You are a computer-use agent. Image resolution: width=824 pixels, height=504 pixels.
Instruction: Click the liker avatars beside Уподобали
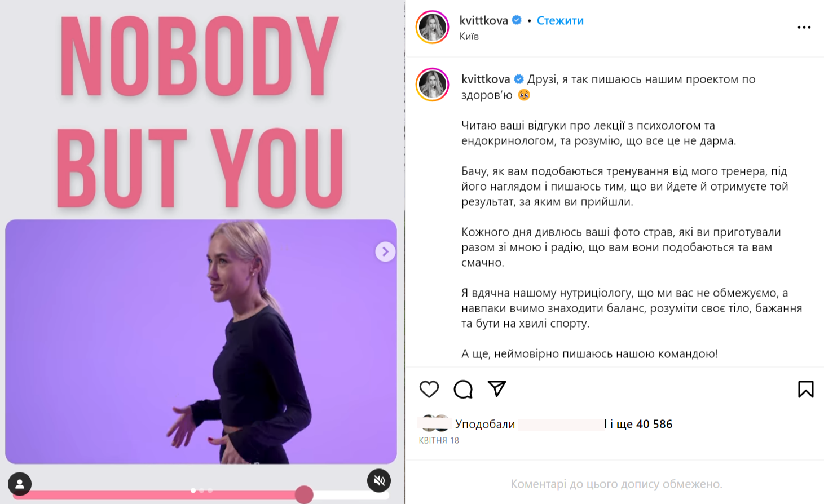(434, 423)
